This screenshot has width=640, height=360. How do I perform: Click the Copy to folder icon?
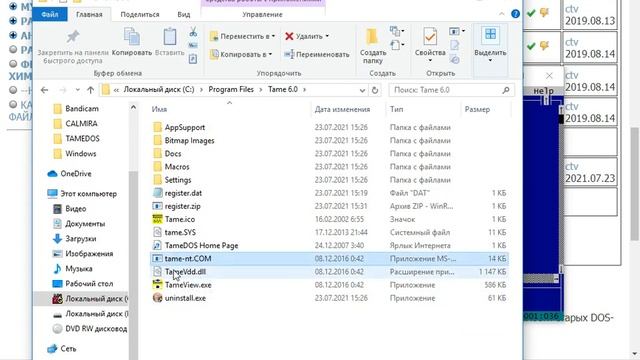(214, 54)
